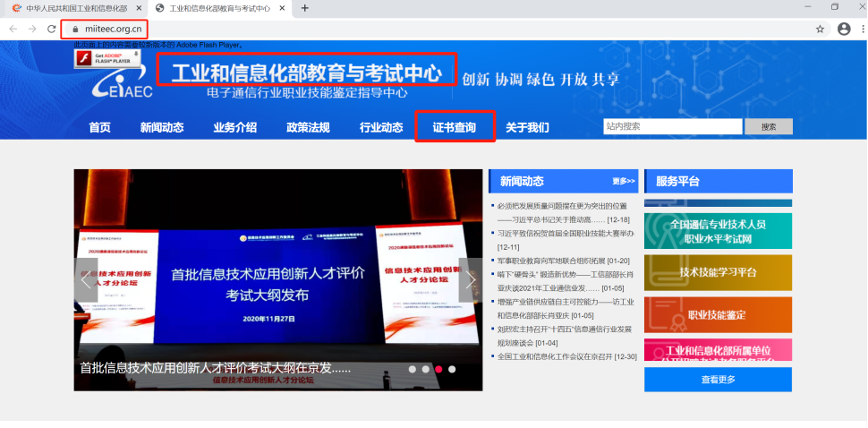Image resolution: width=868 pixels, height=428 pixels.
Task: Click the browser forward arrow
Action: click(x=32, y=29)
